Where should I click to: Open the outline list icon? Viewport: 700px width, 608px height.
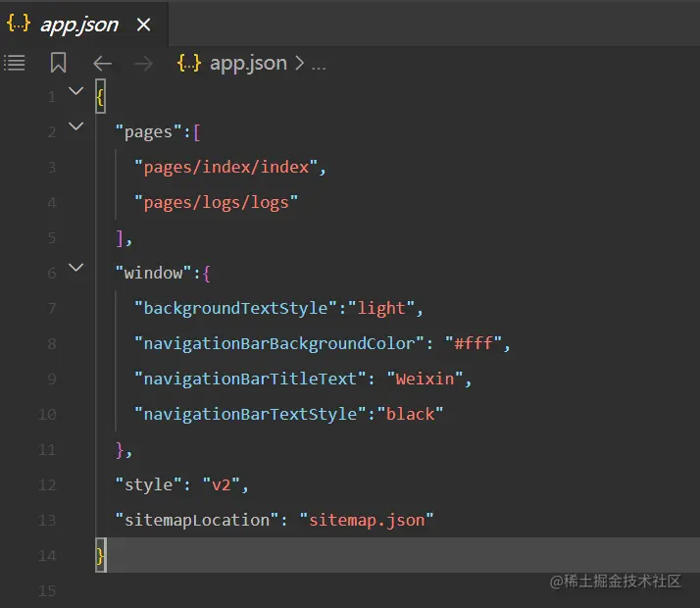[x=15, y=63]
